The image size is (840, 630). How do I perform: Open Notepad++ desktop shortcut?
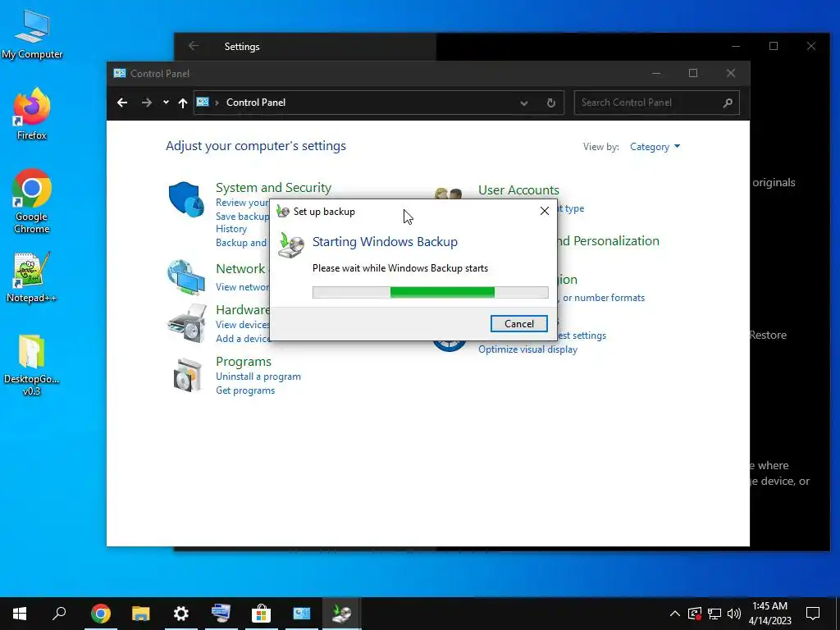tap(32, 277)
